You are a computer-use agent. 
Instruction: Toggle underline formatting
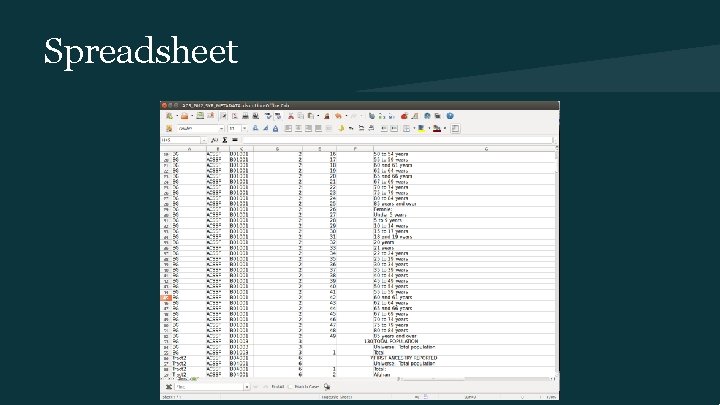click(276, 129)
